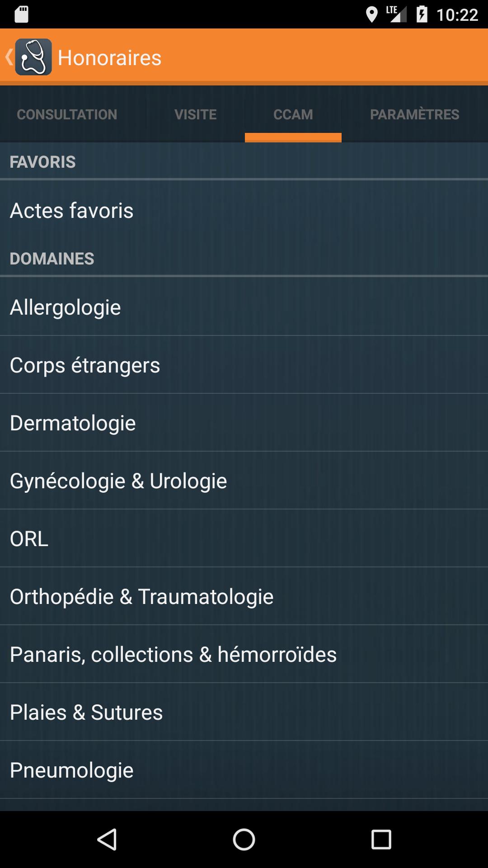Open the Allergologie domain
The height and width of the screenshot is (868, 488).
tap(244, 307)
